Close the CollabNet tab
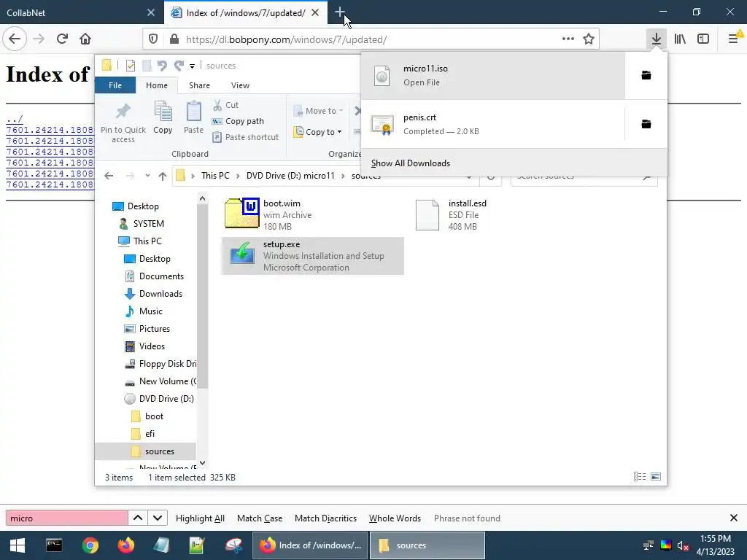Viewport: 747px width, 560px height. click(151, 13)
